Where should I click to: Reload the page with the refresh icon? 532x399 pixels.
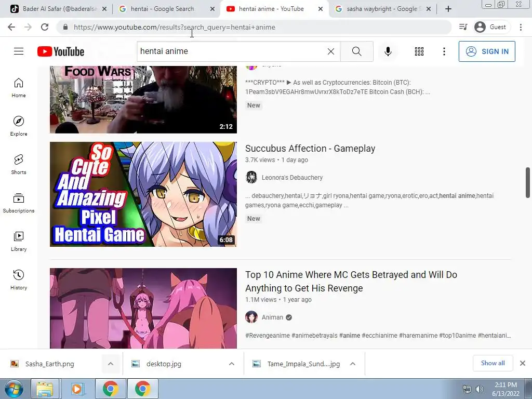45,27
